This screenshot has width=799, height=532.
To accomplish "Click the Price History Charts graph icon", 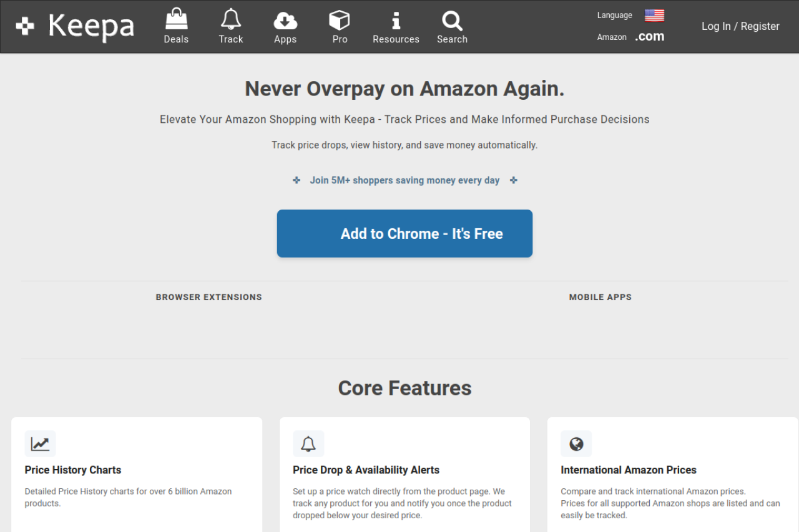I will pos(40,444).
